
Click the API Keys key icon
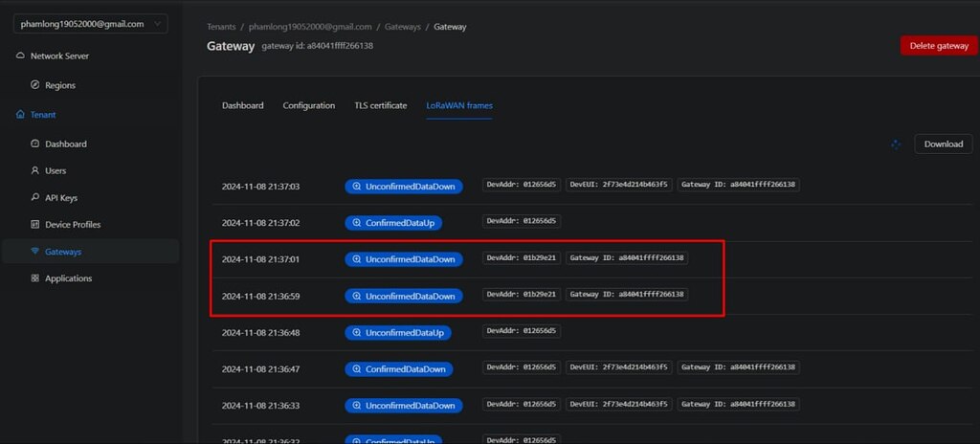[x=35, y=198]
